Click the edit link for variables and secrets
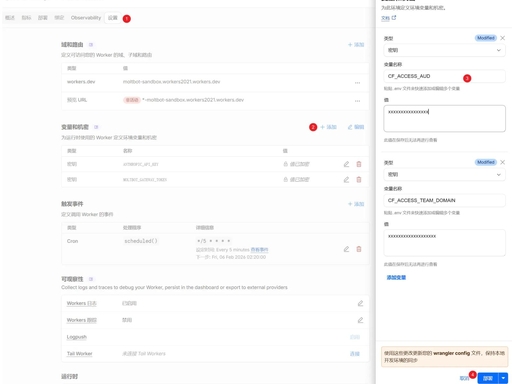Screen dimensions: 512x384 pos(356,127)
